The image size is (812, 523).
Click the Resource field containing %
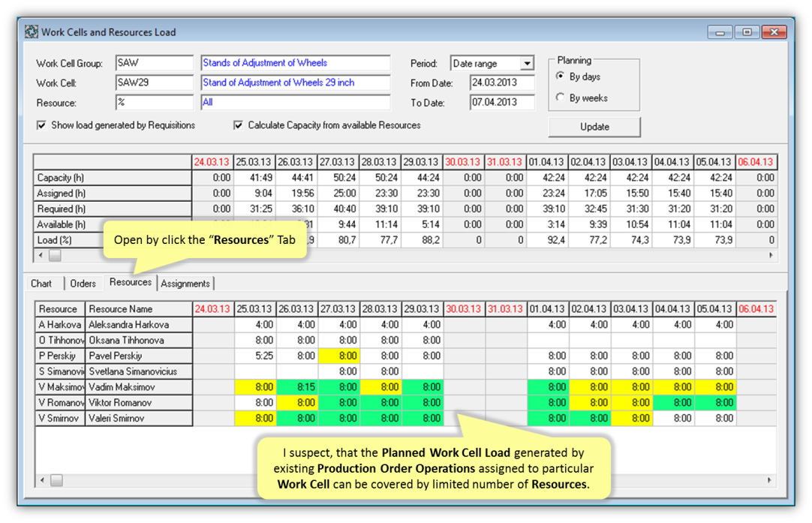click(155, 103)
